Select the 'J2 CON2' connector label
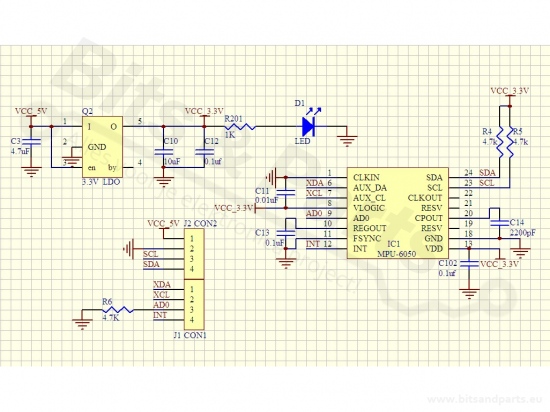The image size is (550, 412). point(200,223)
